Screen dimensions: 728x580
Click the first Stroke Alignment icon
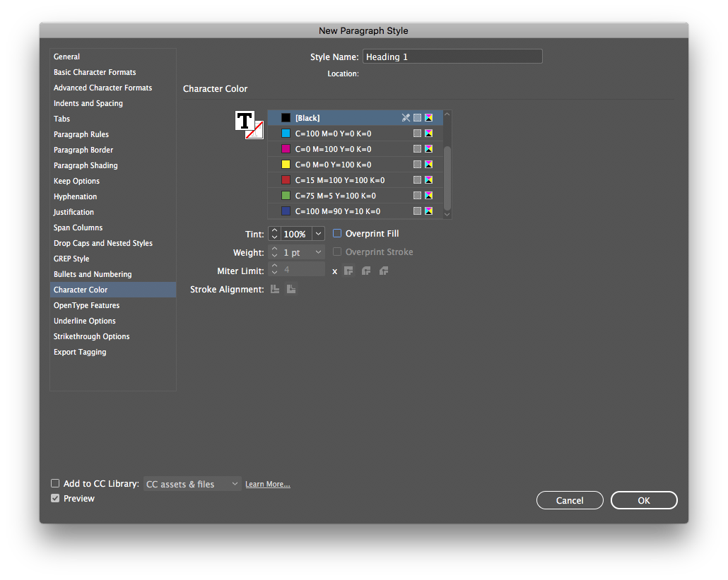click(x=275, y=289)
